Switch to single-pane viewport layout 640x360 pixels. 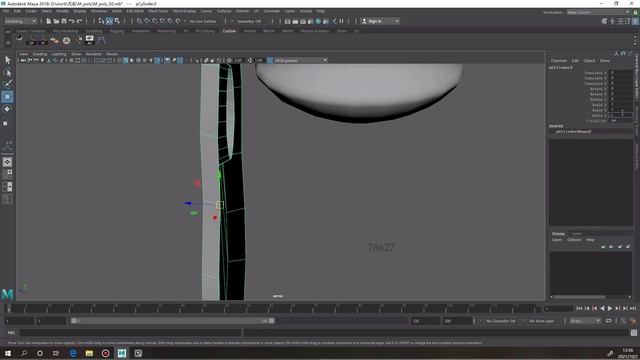point(7,162)
